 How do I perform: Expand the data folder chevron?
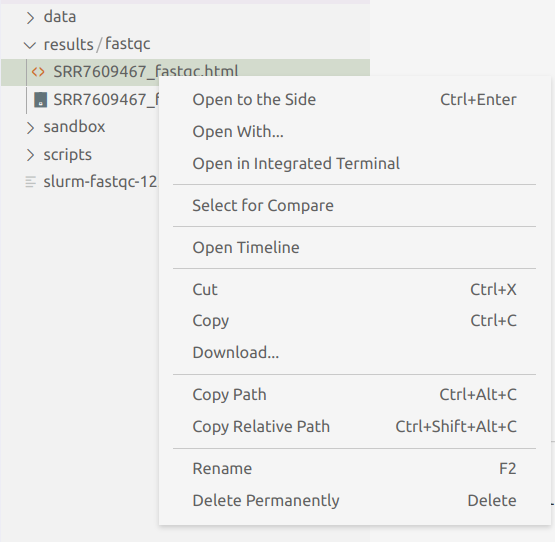pyautogui.click(x=30, y=17)
